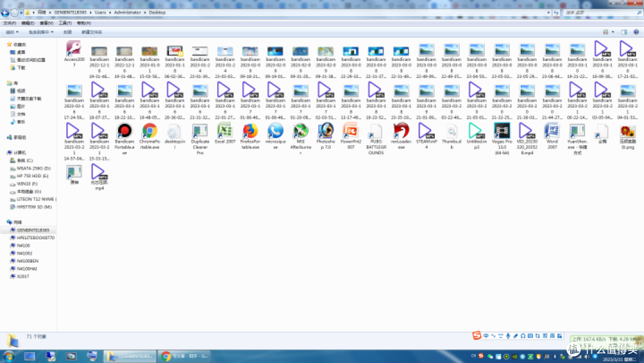Select the microsip.exe icon

coord(275,136)
